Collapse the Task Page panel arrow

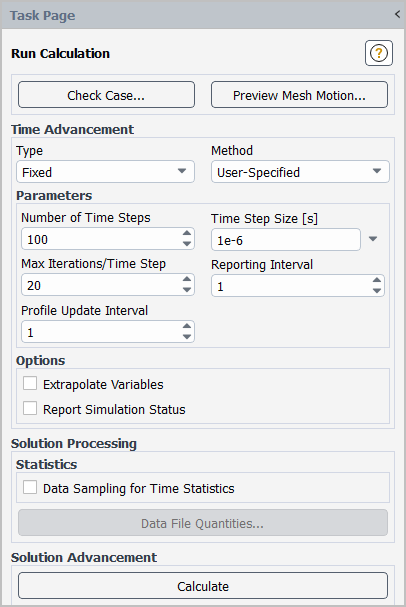397,15
